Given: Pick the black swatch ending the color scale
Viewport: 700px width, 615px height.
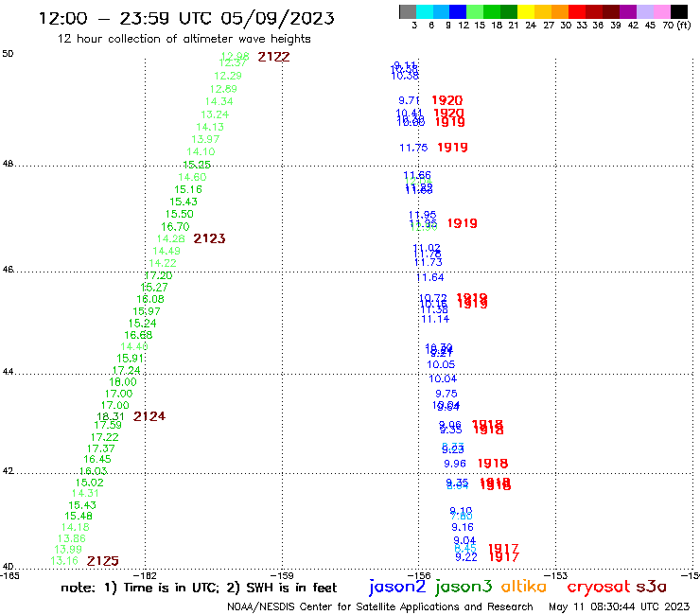Looking at the screenshot, I should coord(679,11).
